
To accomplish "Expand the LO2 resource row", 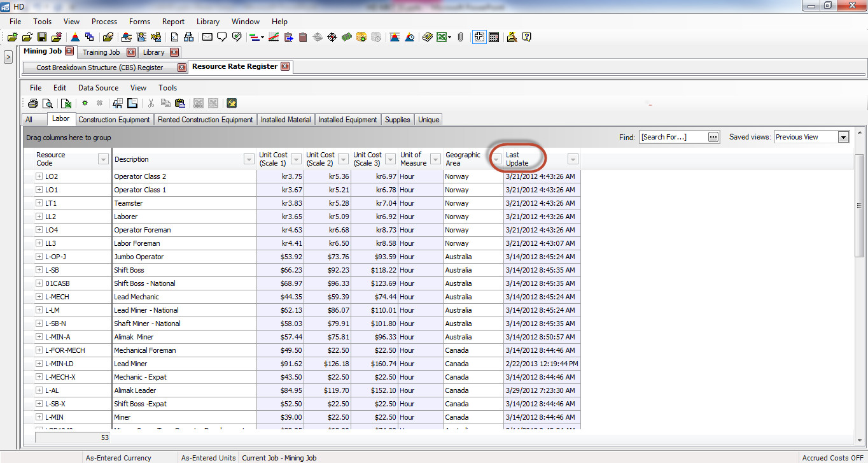I will (39, 176).
